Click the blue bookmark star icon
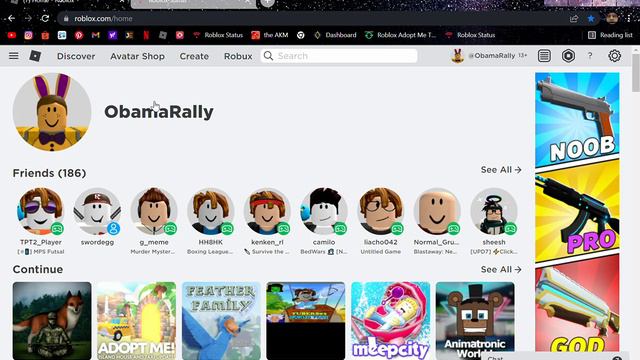The height and width of the screenshot is (360, 640). tap(591, 18)
